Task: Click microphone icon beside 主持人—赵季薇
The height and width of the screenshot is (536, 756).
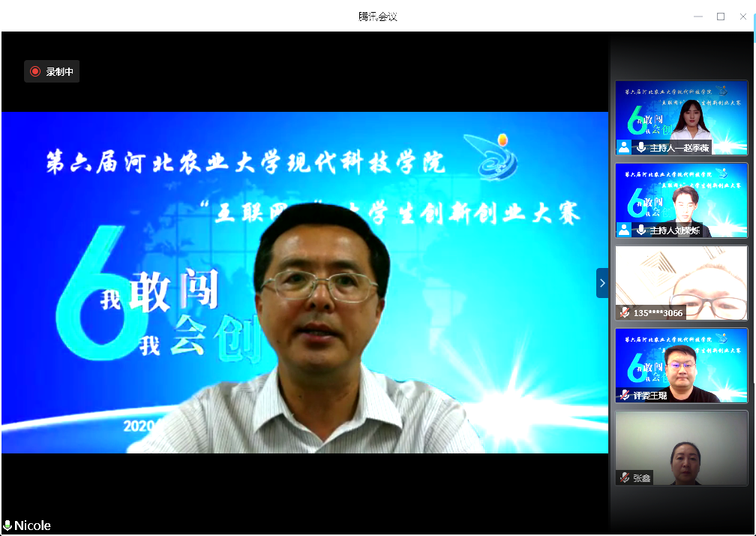Action: click(640, 147)
